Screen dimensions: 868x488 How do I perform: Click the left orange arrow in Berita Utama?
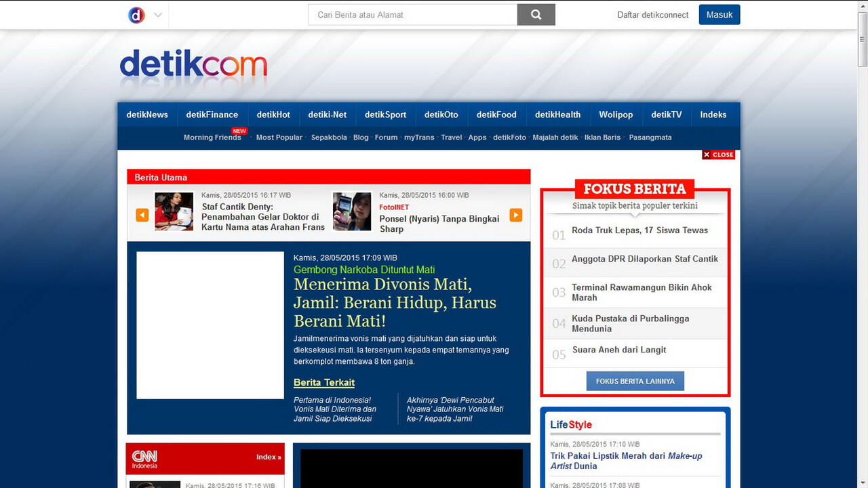point(142,215)
